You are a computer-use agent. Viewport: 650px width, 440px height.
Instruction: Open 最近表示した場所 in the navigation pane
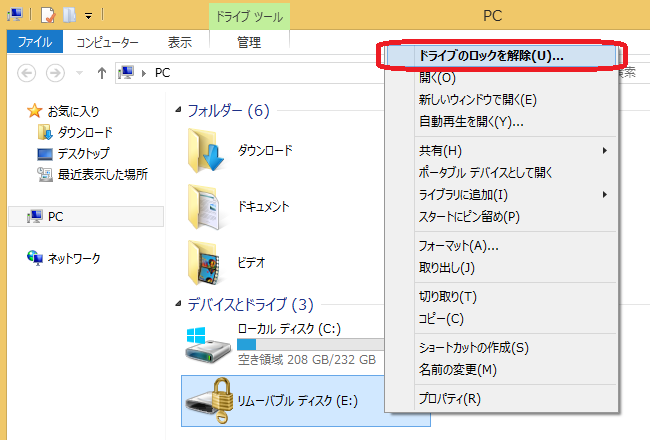(x=103, y=174)
